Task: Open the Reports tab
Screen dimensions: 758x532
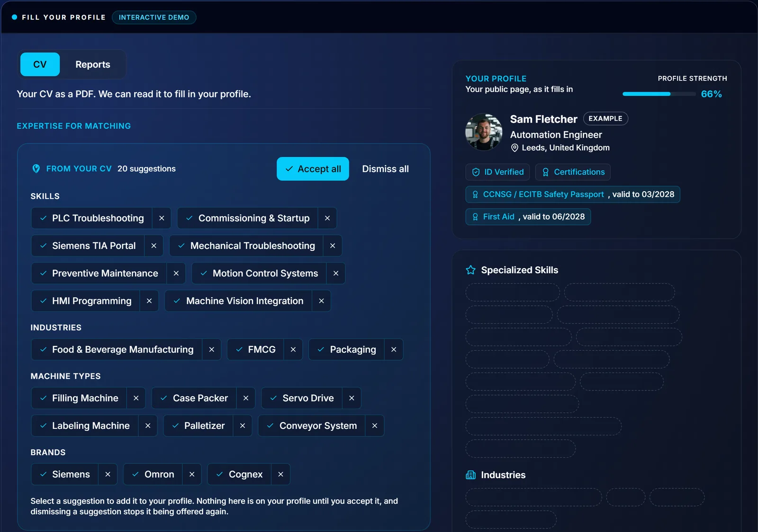Action: click(93, 64)
